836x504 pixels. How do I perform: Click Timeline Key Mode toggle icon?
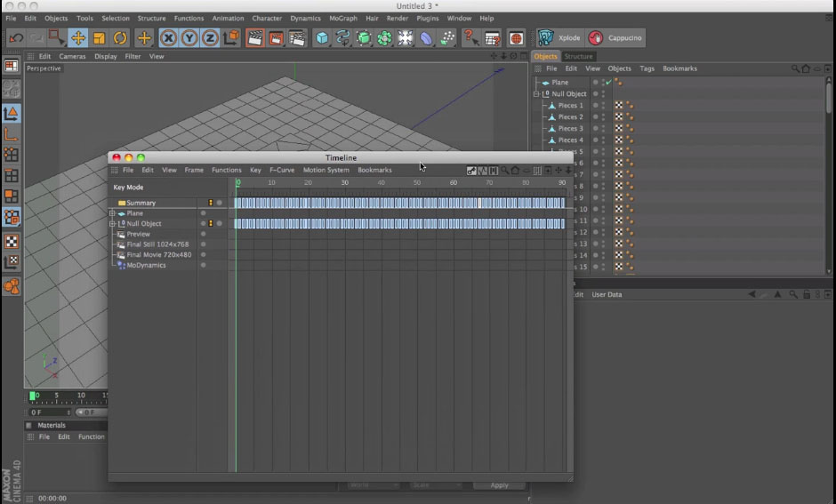point(471,171)
